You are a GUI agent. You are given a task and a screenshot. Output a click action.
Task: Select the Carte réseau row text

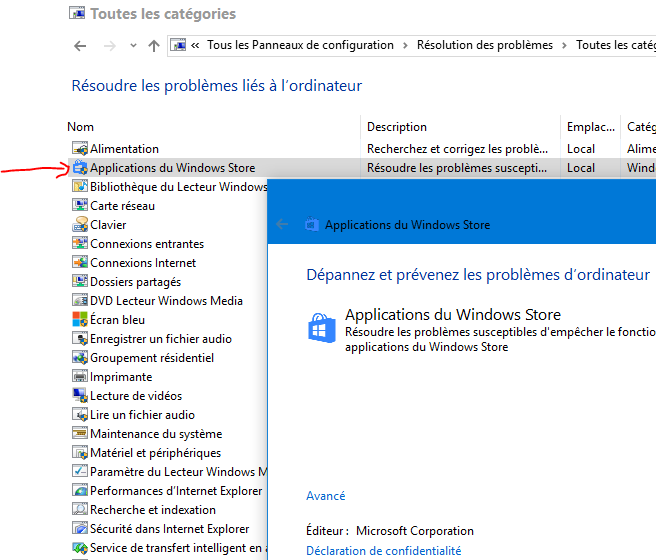coord(122,205)
